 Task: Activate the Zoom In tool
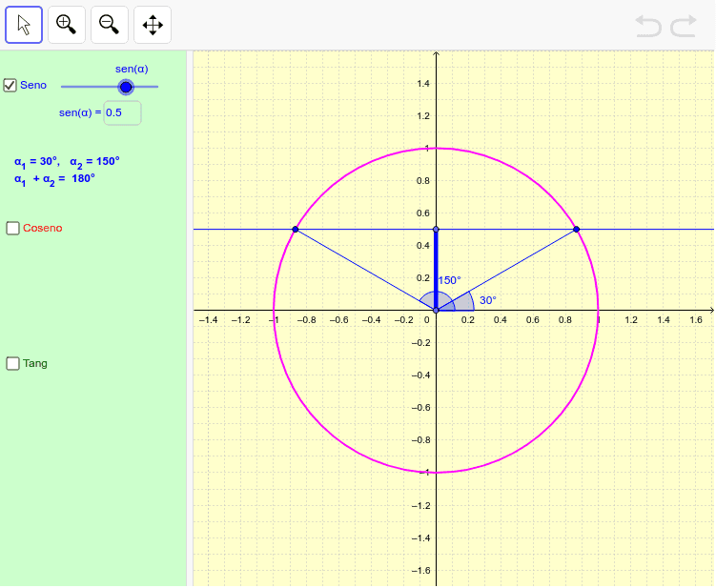click(67, 25)
